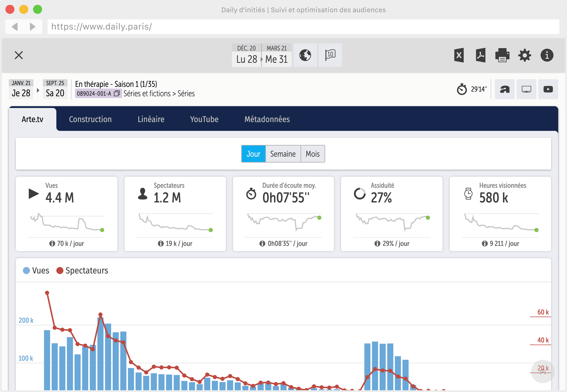
Task: Switch to the YouTube tab
Action: tap(204, 119)
